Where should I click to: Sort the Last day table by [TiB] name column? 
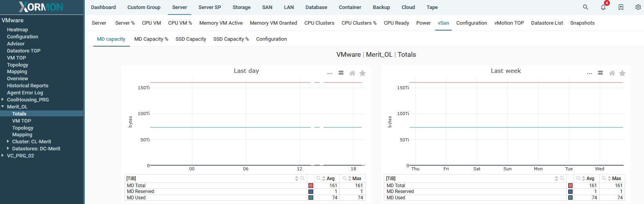click(x=297, y=179)
